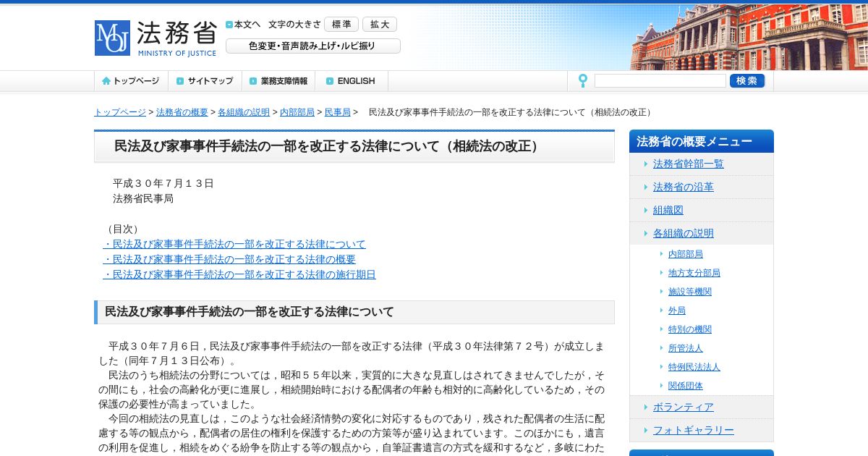Open 業務支障情報 in navigation bar
Screen dimensions: 868x456
[x=278, y=81]
